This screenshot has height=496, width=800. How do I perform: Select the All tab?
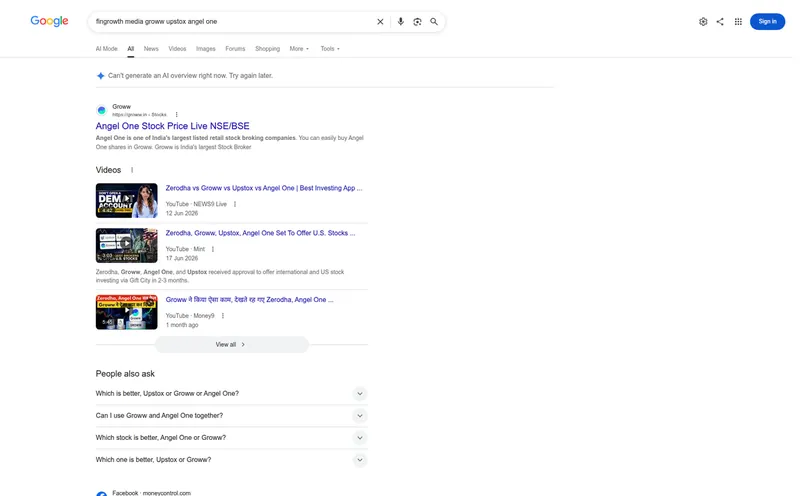pyautogui.click(x=131, y=49)
